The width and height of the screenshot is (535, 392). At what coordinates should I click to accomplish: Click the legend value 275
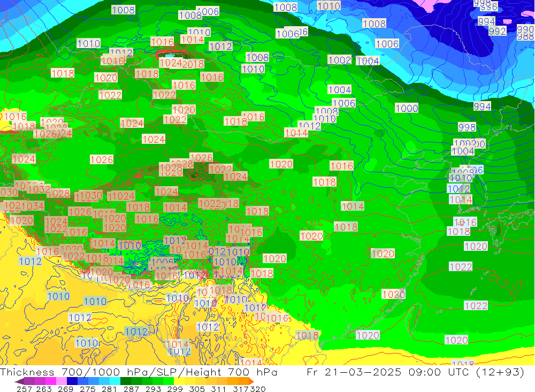coord(87,389)
